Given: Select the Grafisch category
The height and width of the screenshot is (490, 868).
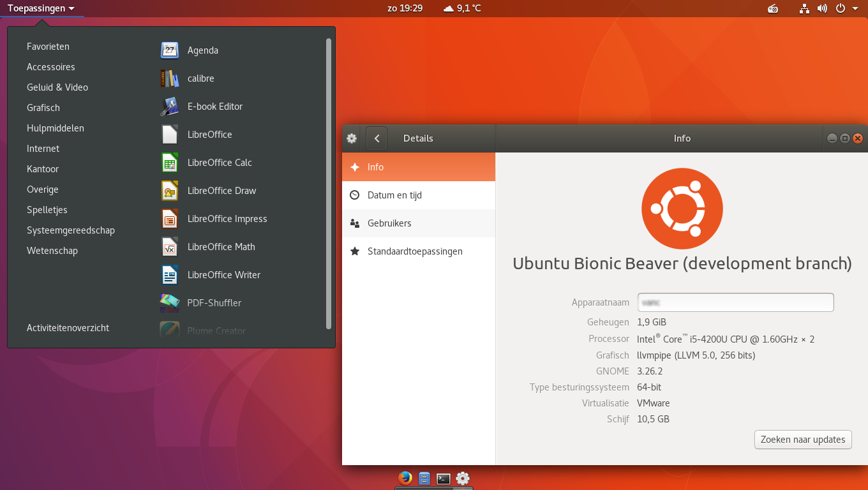Looking at the screenshot, I should [43, 108].
